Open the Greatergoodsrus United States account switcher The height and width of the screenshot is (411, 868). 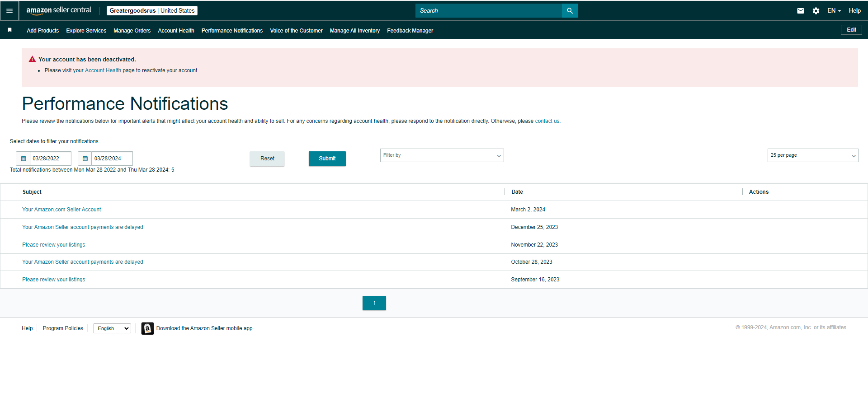152,10
